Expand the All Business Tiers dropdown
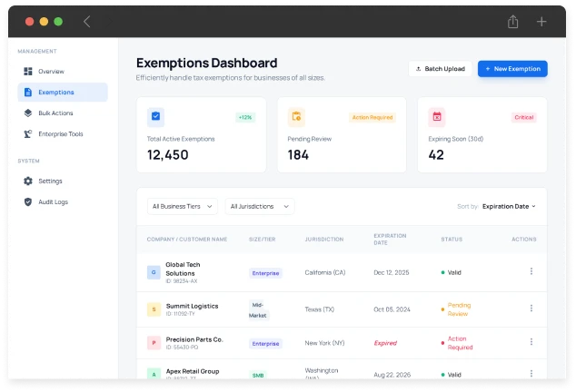576x392 pixels. pyautogui.click(x=182, y=206)
